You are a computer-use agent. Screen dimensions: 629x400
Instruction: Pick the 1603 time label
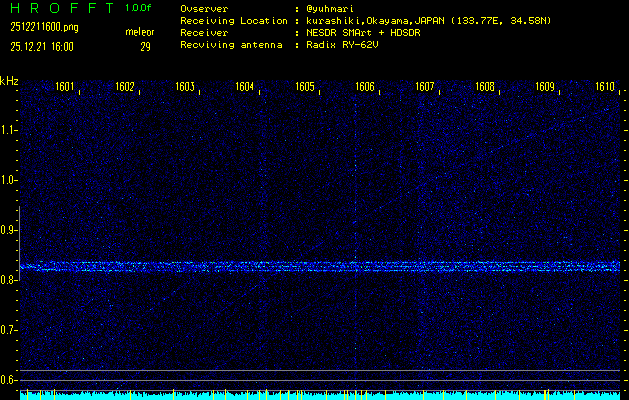[x=185, y=87]
